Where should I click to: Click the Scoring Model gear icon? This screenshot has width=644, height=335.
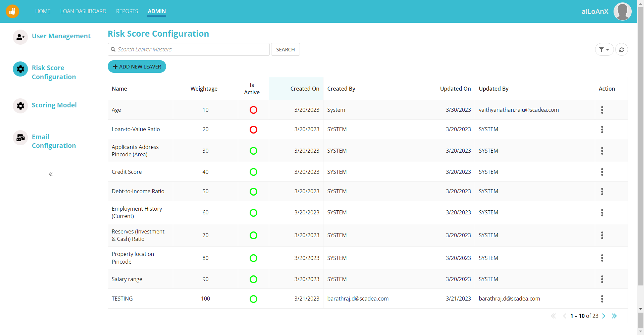(20, 106)
